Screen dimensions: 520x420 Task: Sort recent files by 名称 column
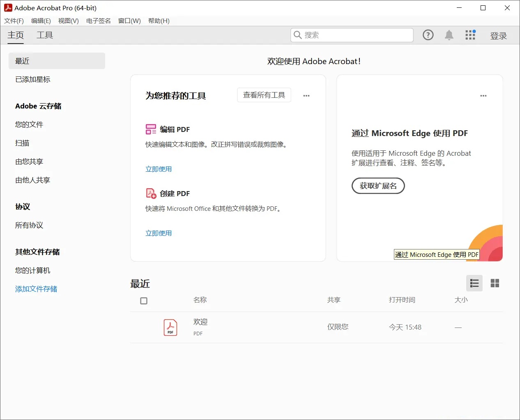pos(200,300)
